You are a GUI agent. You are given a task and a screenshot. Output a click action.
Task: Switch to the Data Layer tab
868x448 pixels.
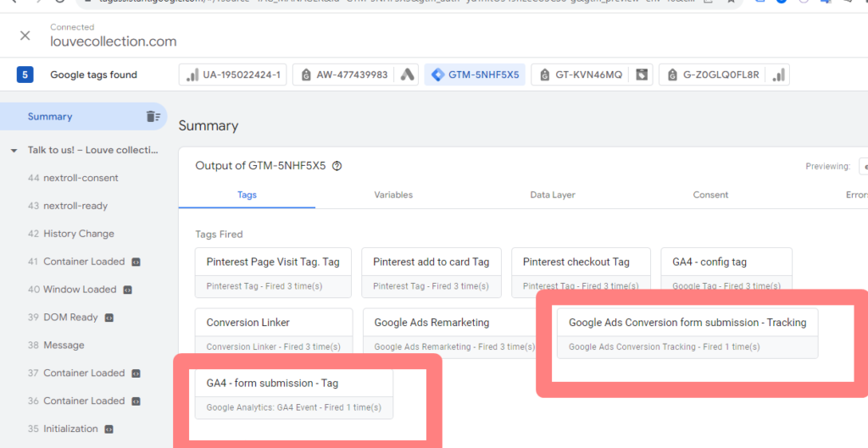553,195
